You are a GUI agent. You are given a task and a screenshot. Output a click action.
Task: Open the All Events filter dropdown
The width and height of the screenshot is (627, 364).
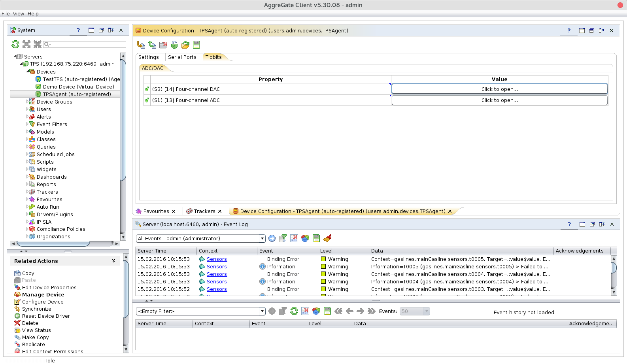tap(262, 238)
